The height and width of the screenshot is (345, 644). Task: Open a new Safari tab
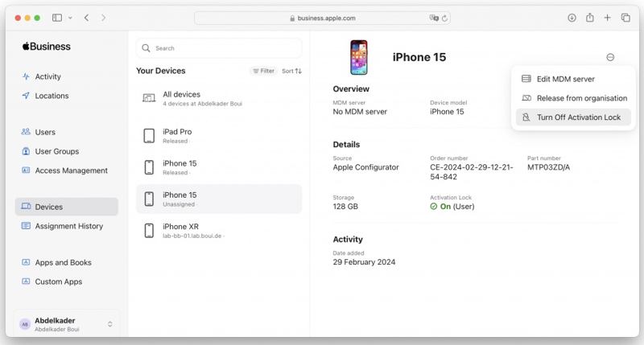tap(608, 18)
